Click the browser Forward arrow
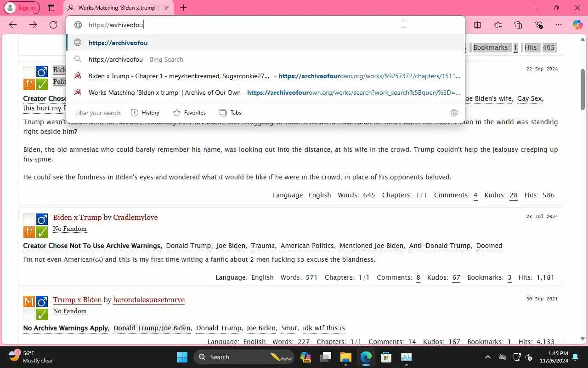Viewport: 588px width, 368px height. coord(33,25)
